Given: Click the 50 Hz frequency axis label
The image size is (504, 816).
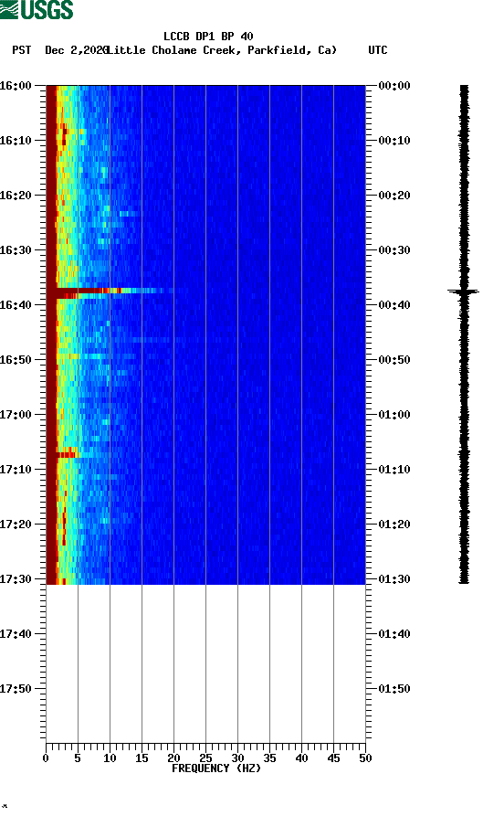Looking at the screenshot, I should click(365, 758).
